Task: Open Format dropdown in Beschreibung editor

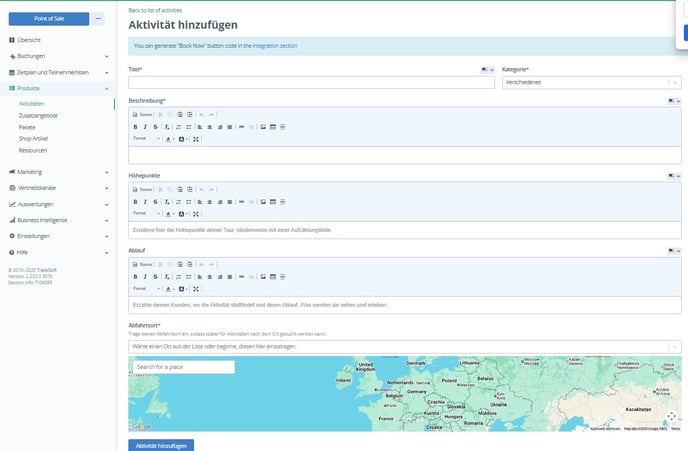Action: (x=147, y=139)
